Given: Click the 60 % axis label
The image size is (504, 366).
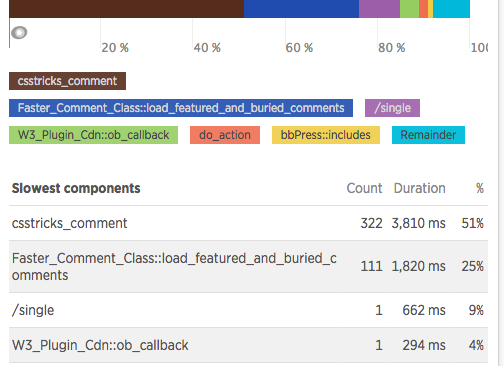Looking at the screenshot, I should pyautogui.click(x=299, y=48).
